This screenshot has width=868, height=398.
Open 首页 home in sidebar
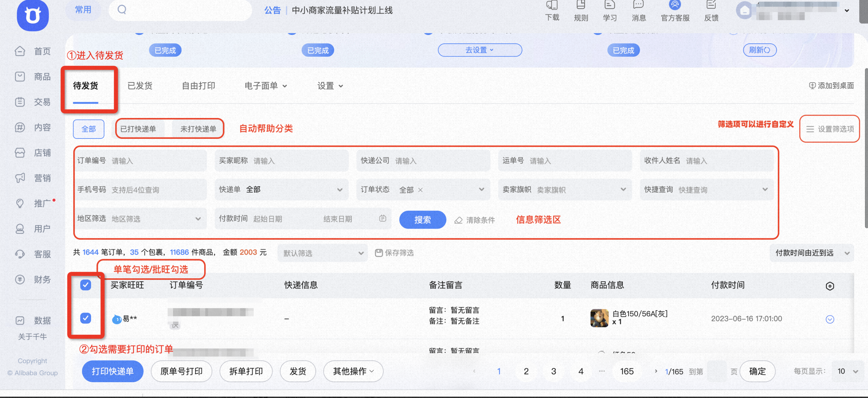pyautogui.click(x=33, y=51)
